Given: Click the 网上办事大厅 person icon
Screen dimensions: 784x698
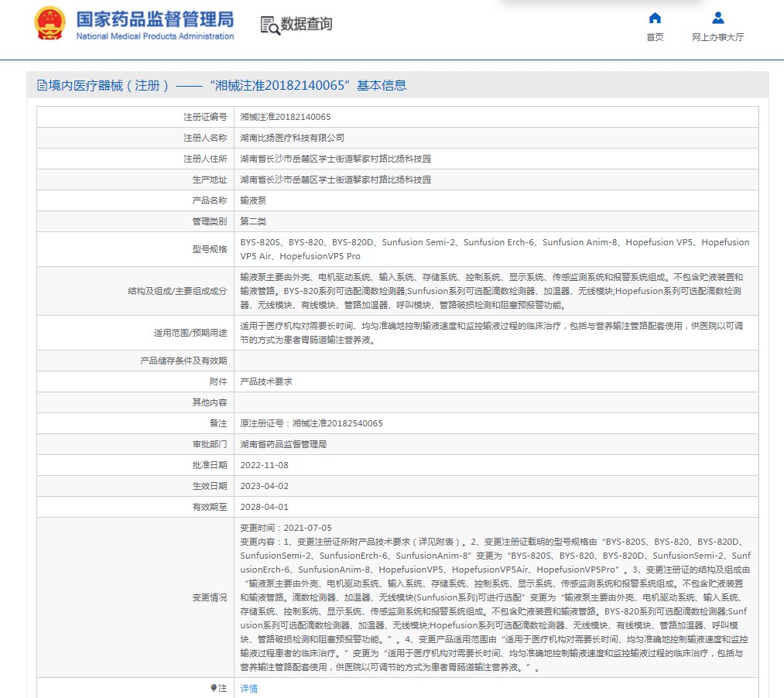Looking at the screenshot, I should click(x=717, y=18).
